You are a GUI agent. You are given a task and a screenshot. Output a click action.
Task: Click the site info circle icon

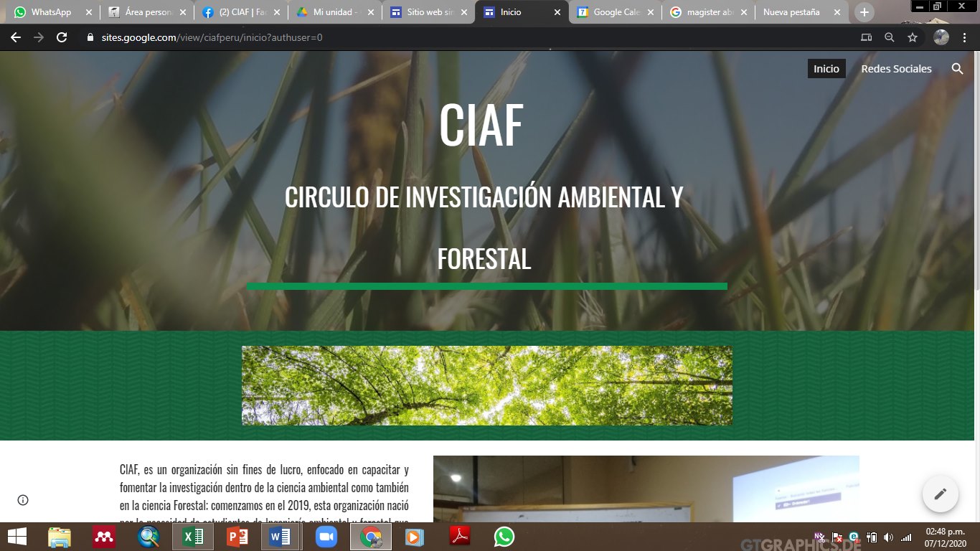[23, 500]
